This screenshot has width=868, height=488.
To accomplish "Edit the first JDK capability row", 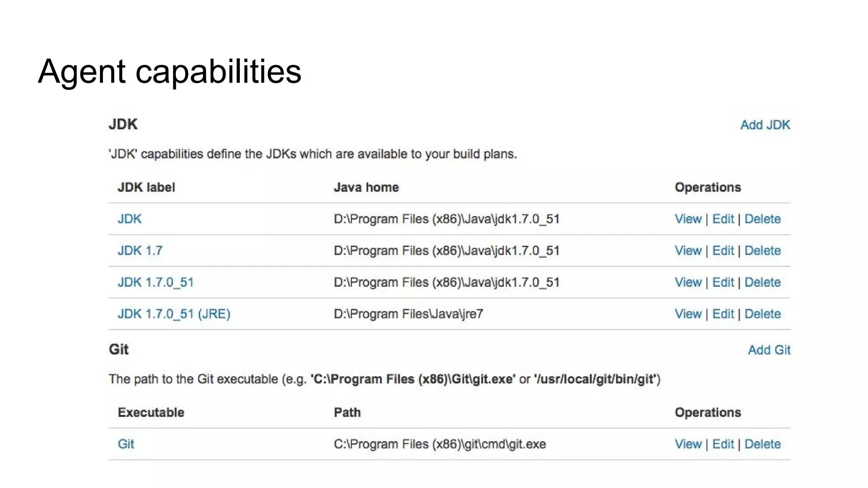I will coord(723,219).
